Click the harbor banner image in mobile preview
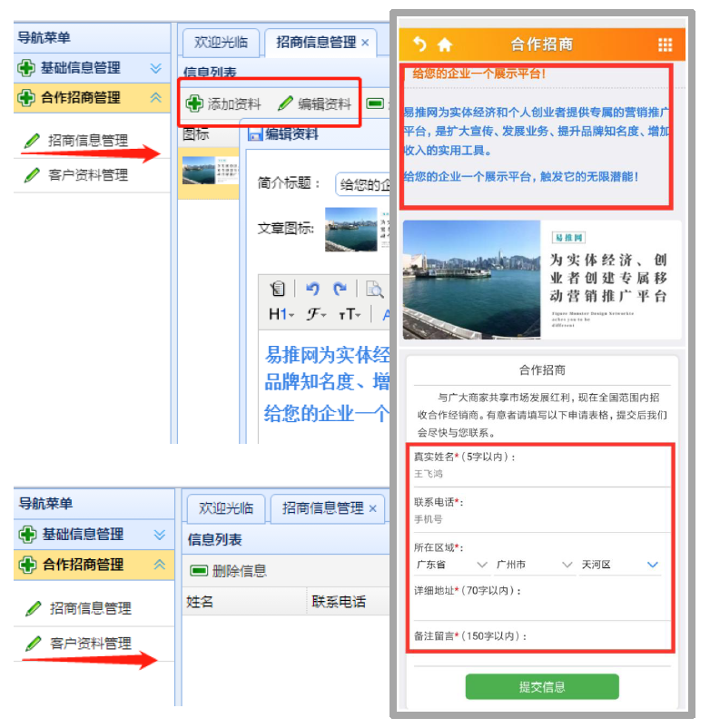The width and height of the screenshot is (710, 728). click(x=542, y=280)
